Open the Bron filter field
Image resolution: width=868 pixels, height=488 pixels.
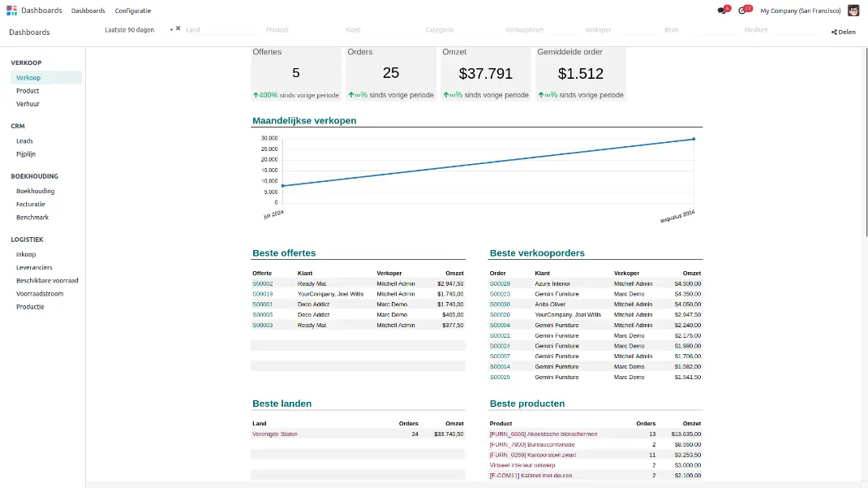[700, 30]
